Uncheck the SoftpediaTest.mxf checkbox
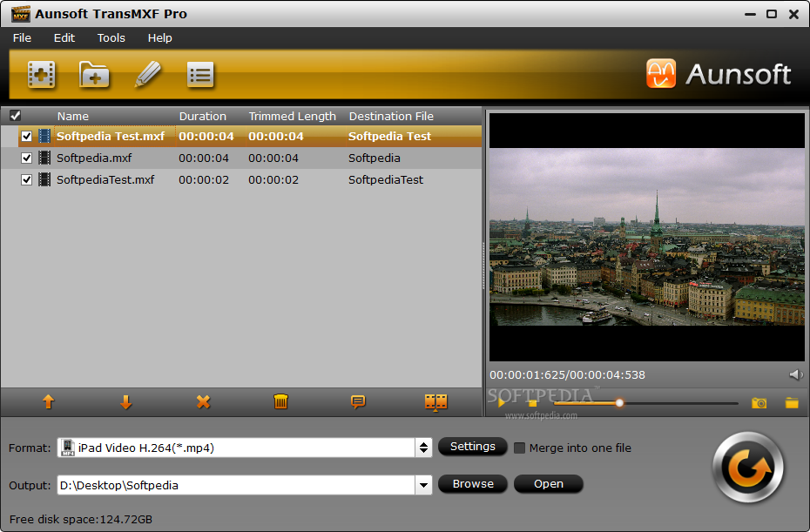 point(26,179)
